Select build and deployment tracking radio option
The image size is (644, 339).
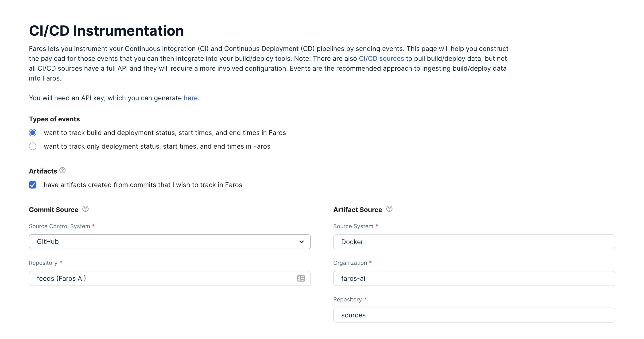click(x=33, y=133)
